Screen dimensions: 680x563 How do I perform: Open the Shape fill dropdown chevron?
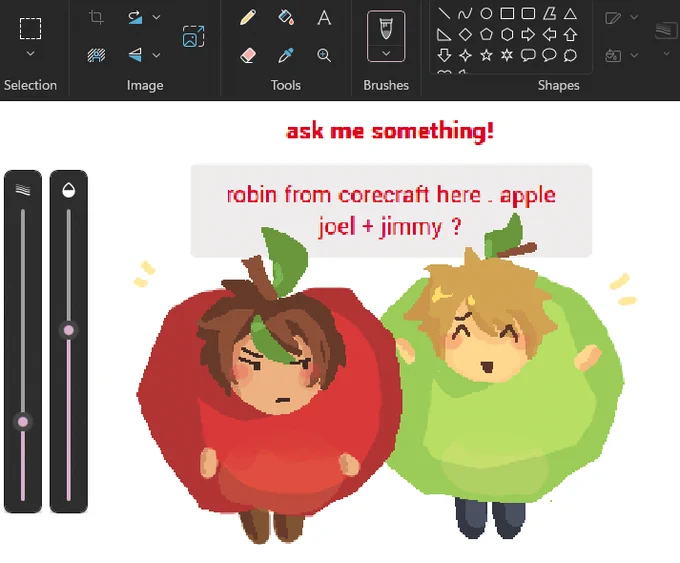pos(634,55)
